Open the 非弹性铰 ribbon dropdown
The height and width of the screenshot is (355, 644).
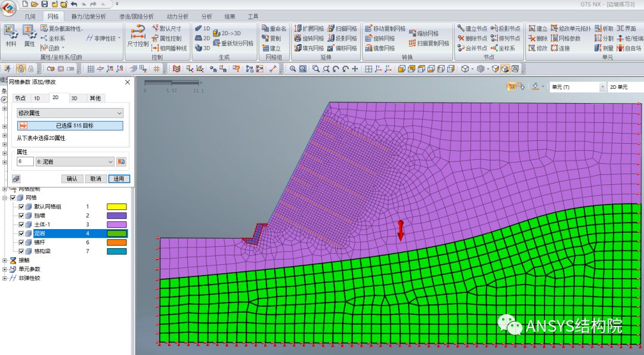104,38
